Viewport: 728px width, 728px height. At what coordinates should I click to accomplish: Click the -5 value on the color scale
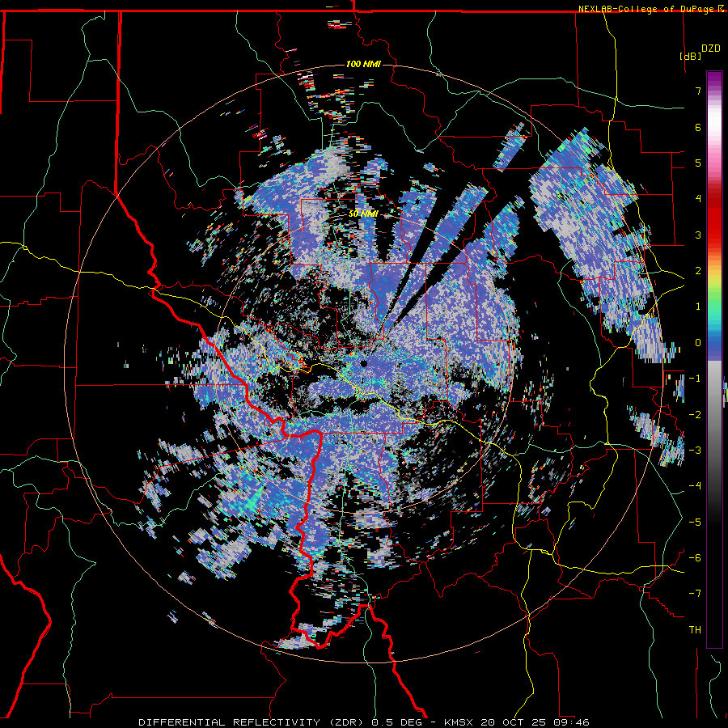point(695,523)
